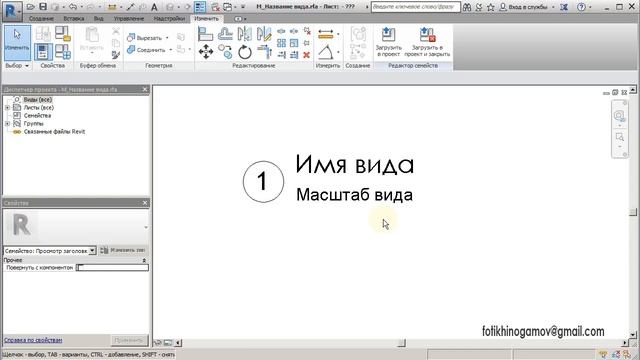Screen dimensions: 640x360
Task: Select Виды (все) in project browser
Action: (38, 100)
